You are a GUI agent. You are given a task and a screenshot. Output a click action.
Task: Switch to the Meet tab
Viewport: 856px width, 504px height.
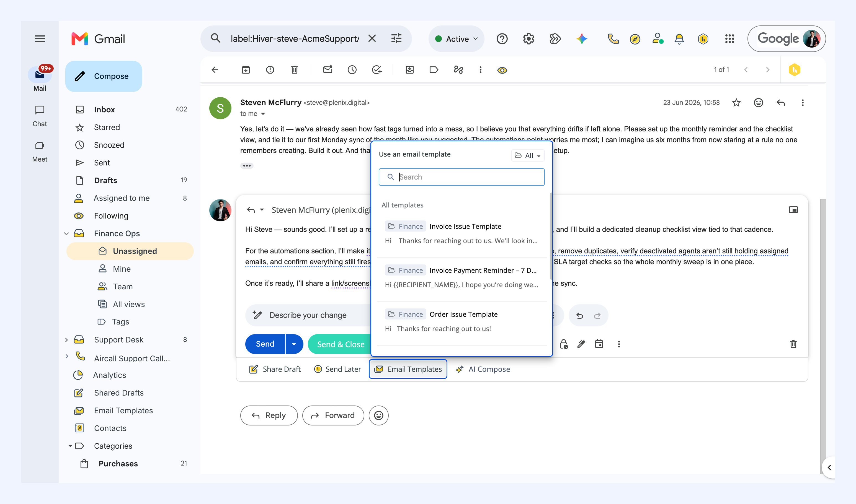click(40, 152)
